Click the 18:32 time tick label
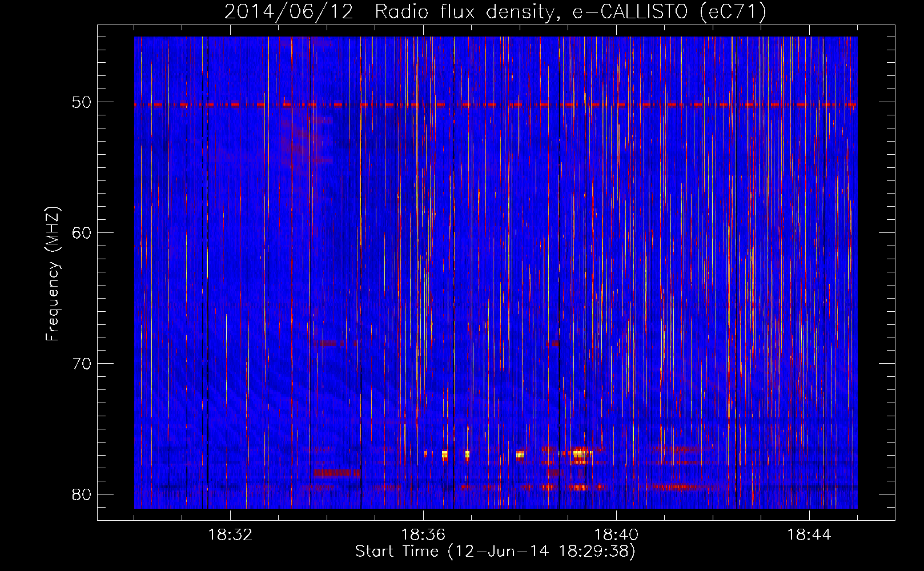 [x=230, y=535]
